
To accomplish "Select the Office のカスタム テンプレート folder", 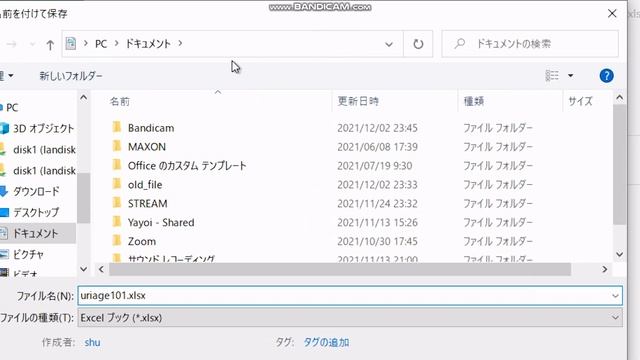I will coord(187,166).
